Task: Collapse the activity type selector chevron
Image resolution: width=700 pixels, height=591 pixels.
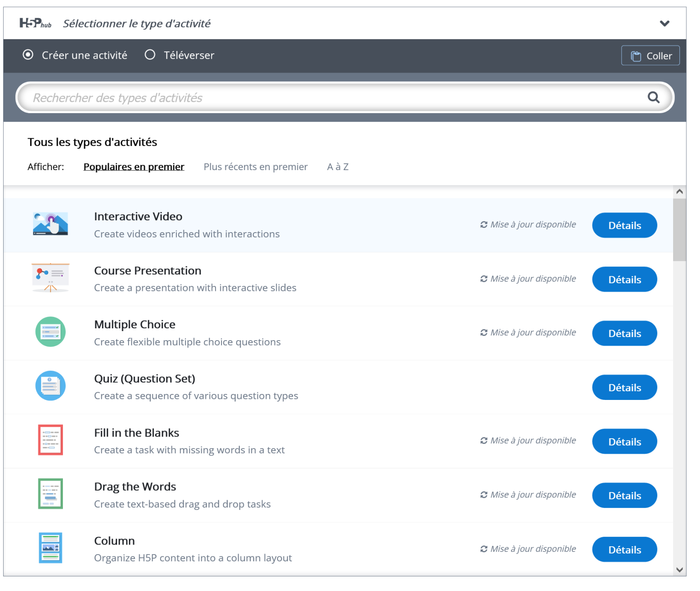Action: point(664,23)
